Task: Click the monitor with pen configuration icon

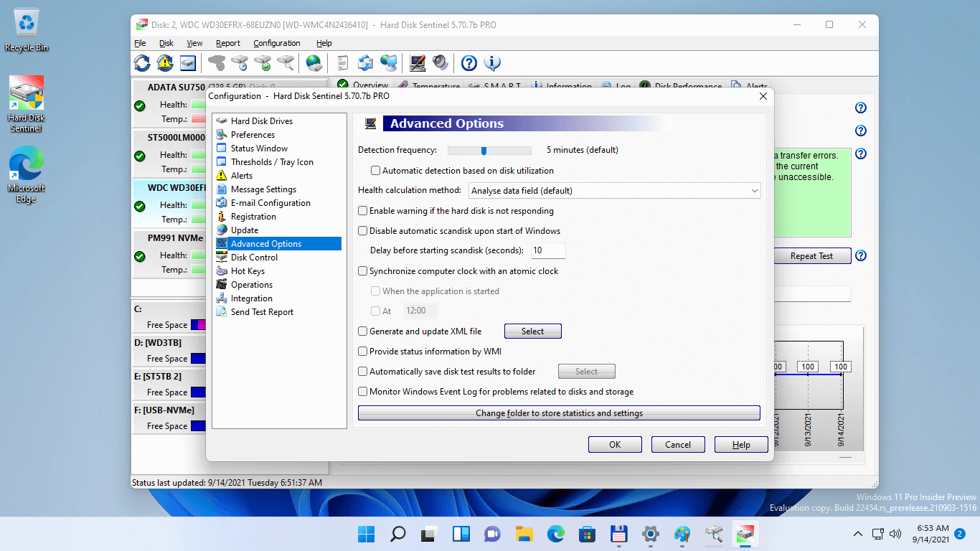Action: click(418, 63)
